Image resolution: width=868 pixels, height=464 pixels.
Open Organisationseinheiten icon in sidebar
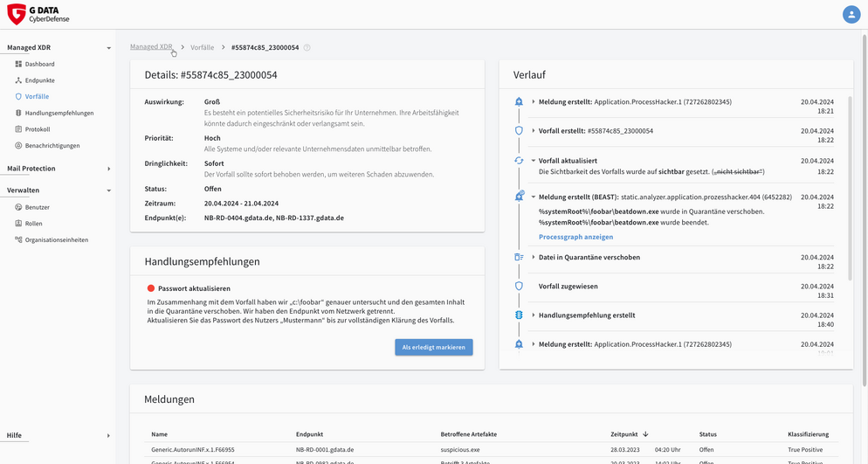click(18, 239)
